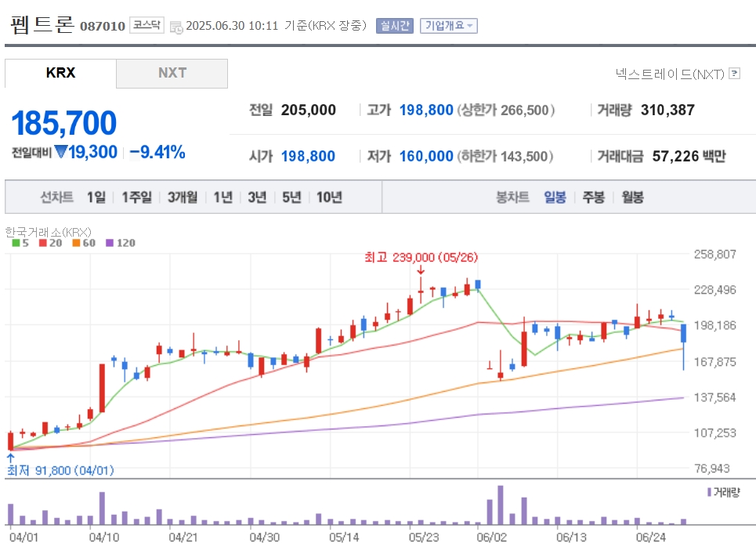The width and height of the screenshot is (756, 554).
Task: Select the 일봉 daily candle chart
Action: [x=555, y=197]
